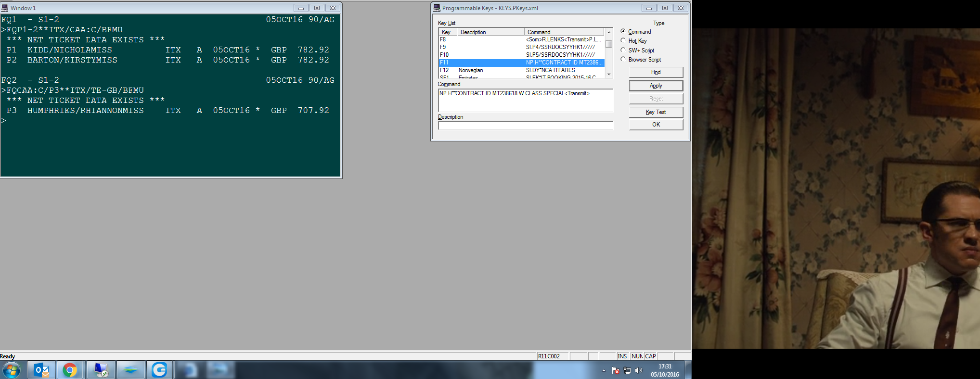Confirm with the OK button
Viewport: 980px width, 379px height.
click(656, 125)
